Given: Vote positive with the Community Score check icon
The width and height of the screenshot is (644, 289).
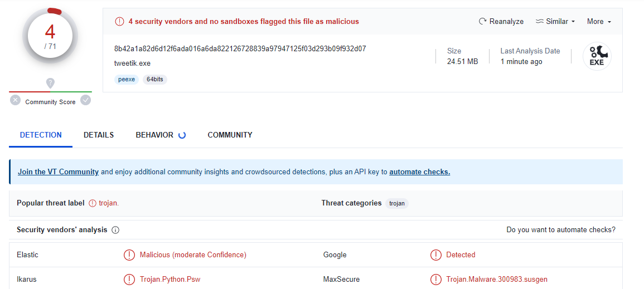Looking at the screenshot, I should [x=85, y=100].
